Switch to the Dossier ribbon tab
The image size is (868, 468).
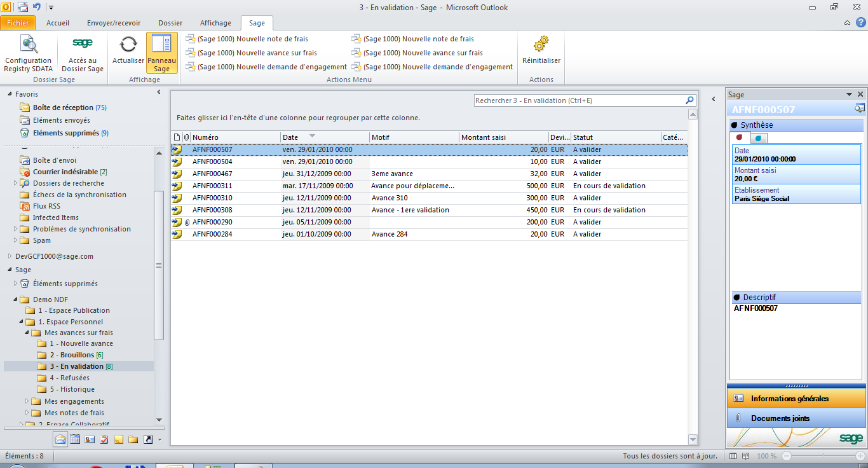(x=170, y=23)
